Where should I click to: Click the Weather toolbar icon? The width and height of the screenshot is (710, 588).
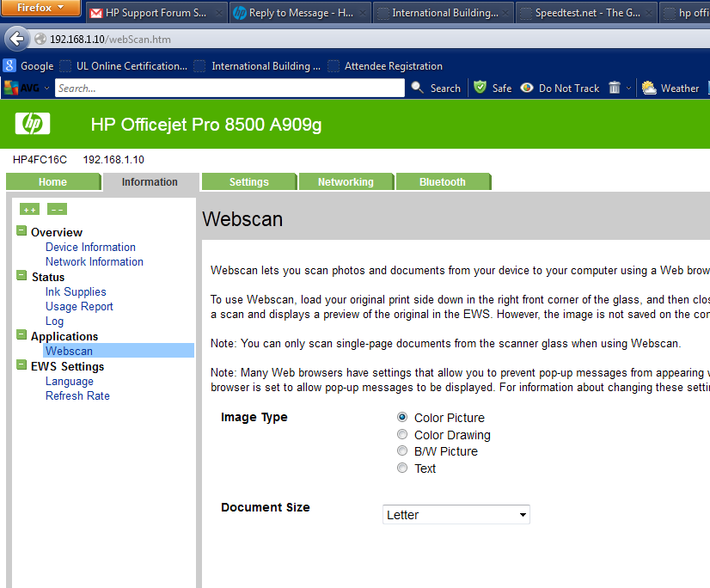click(649, 88)
